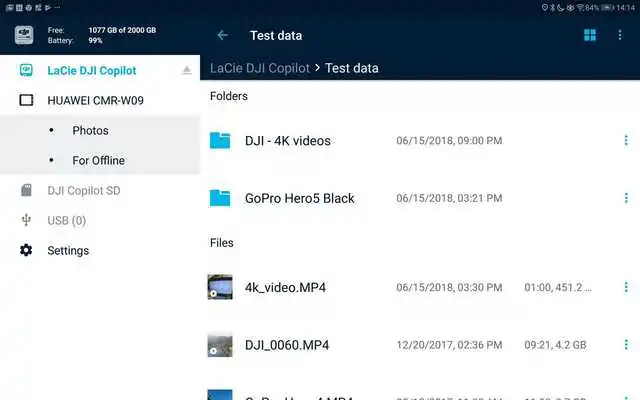Open options for DJI - 4K videos folder
The height and width of the screenshot is (400, 640).
point(626,140)
